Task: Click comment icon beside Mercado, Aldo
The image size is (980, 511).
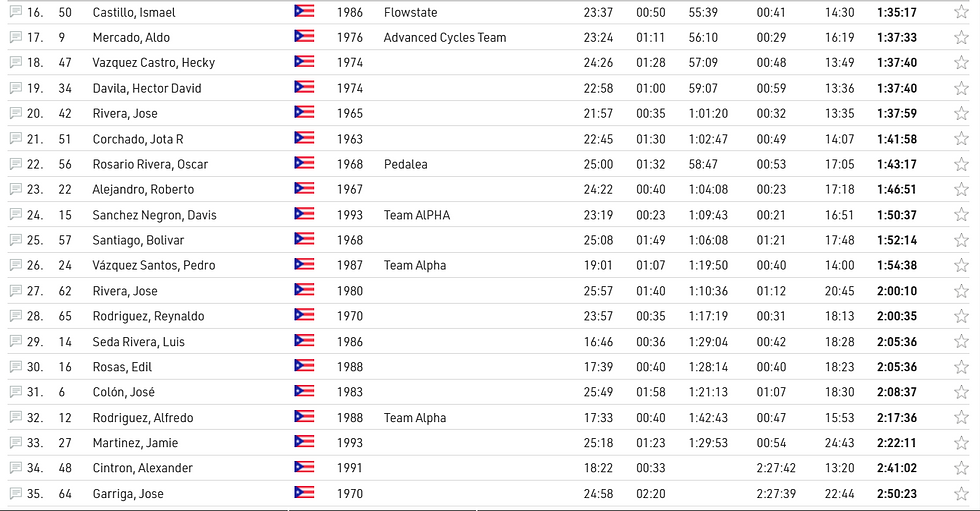Action: click(15, 37)
